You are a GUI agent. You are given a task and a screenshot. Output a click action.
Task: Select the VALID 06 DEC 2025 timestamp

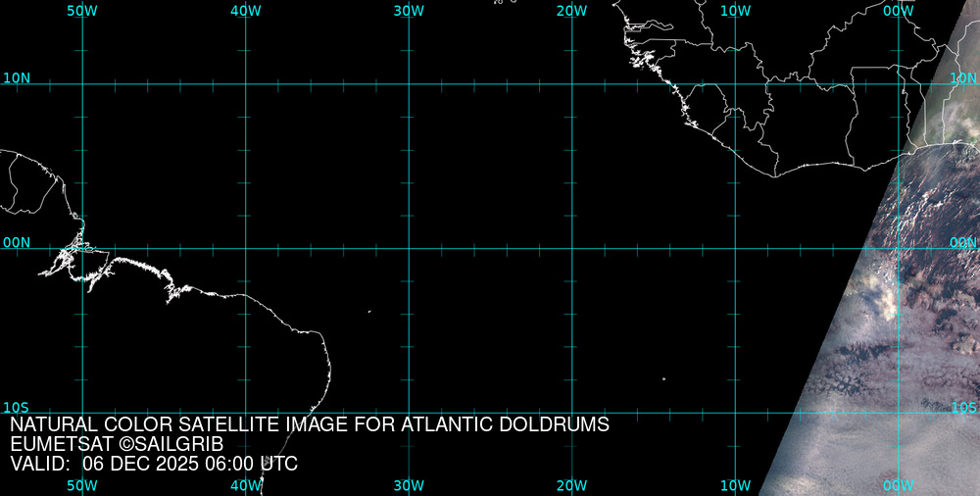pyautogui.click(x=154, y=464)
